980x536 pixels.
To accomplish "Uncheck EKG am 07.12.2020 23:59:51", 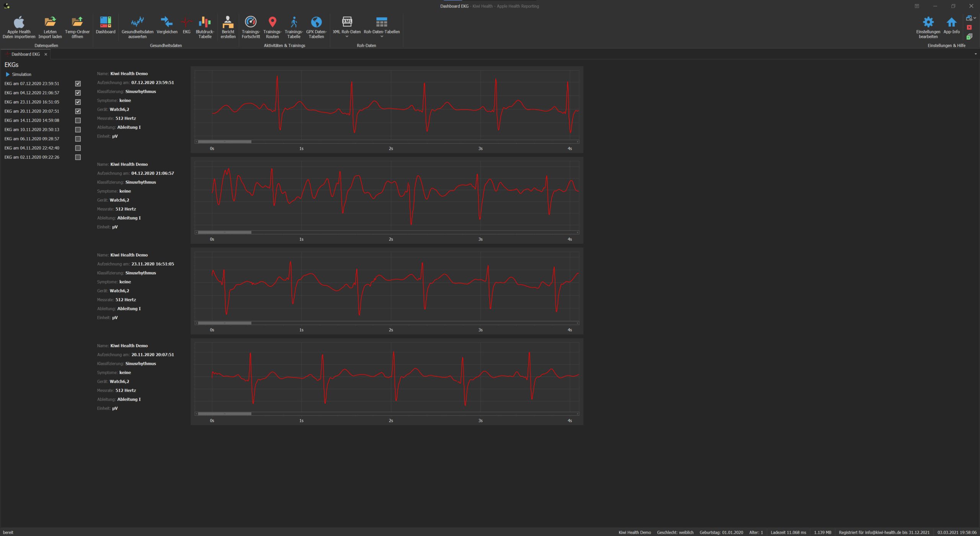I will point(78,84).
